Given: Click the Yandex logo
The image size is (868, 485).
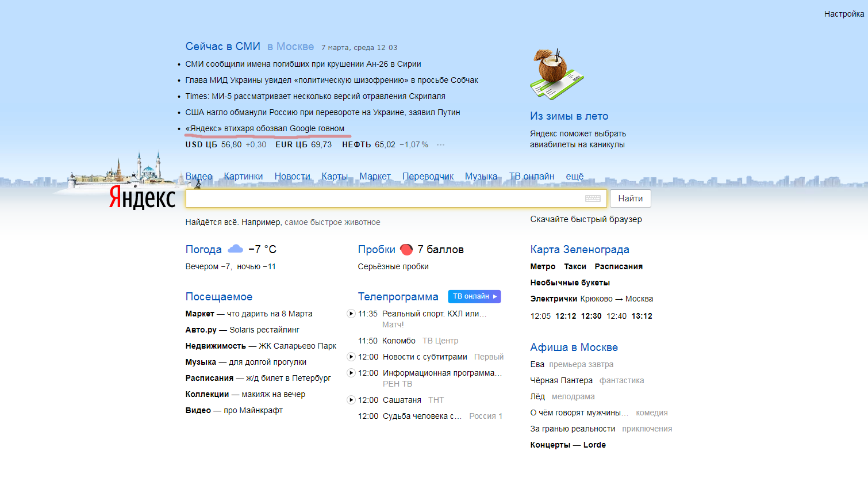Looking at the screenshot, I should (x=142, y=197).
